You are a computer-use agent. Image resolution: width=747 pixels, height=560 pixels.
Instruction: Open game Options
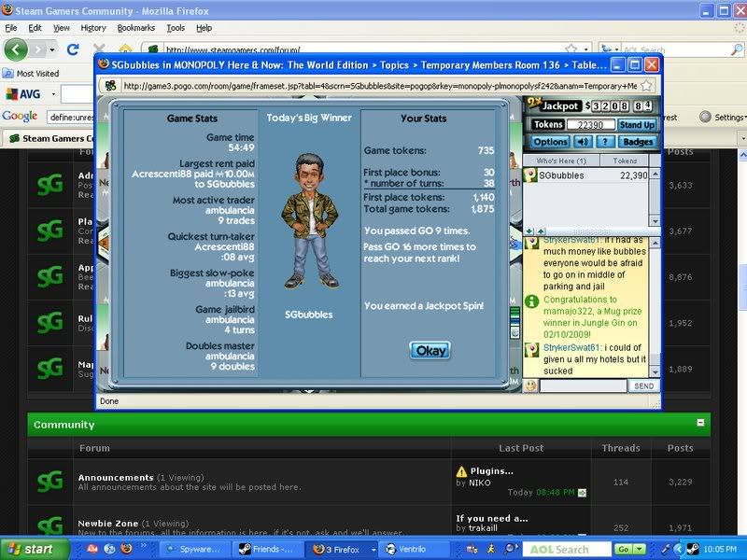pyautogui.click(x=550, y=142)
